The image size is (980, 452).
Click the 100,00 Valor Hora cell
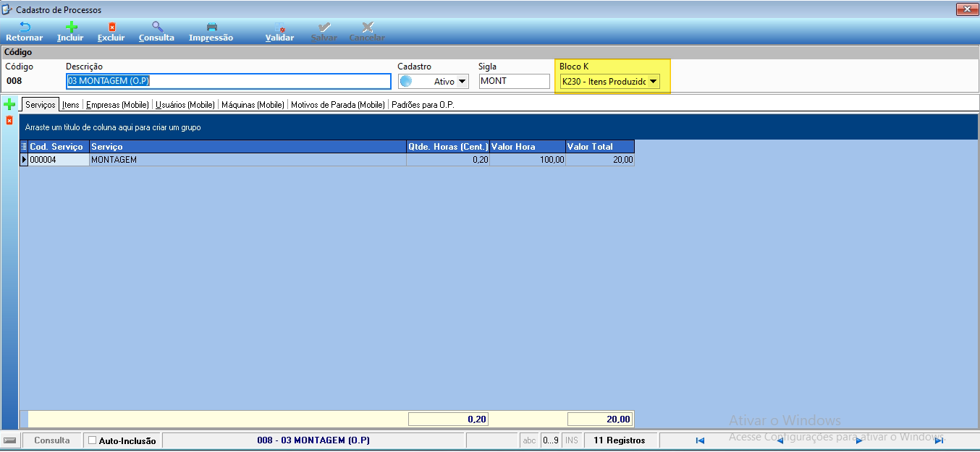coord(528,160)
